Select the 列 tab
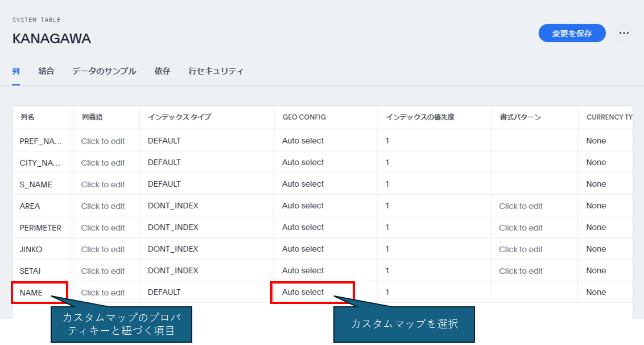This screenshot has width=644, height=345. [16, 71]
